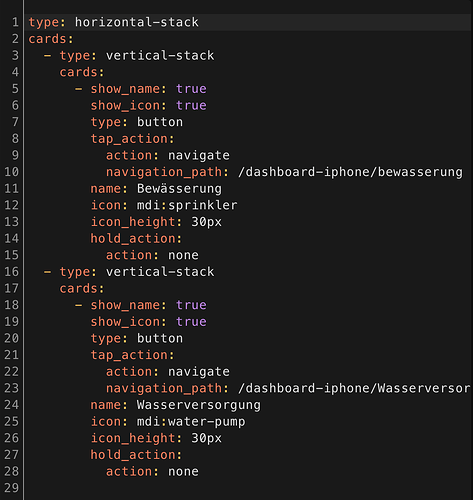Click the icon key on line 25
The height and width of the screenshot is (500, 473).
(x=105, y=422)
